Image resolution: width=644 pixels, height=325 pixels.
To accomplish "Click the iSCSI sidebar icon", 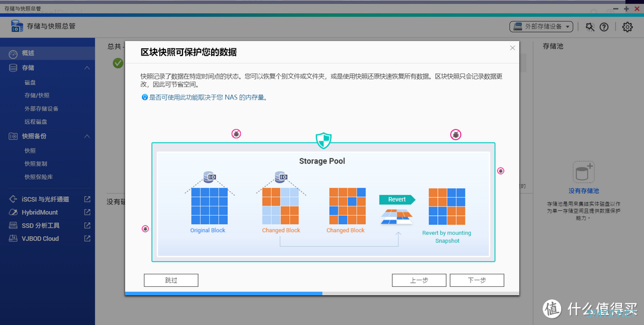I will [13, 199].
